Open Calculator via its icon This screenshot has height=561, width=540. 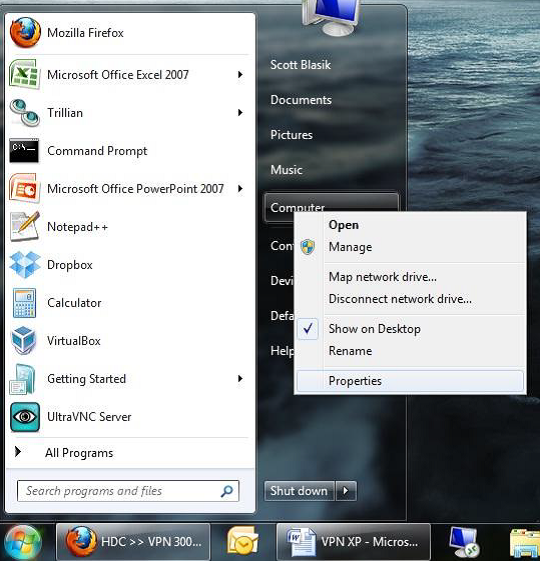click(x=24, y=303)
